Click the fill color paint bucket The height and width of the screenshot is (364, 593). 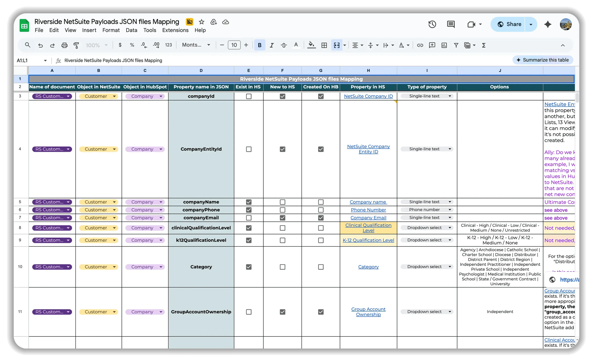coord(311,45)
